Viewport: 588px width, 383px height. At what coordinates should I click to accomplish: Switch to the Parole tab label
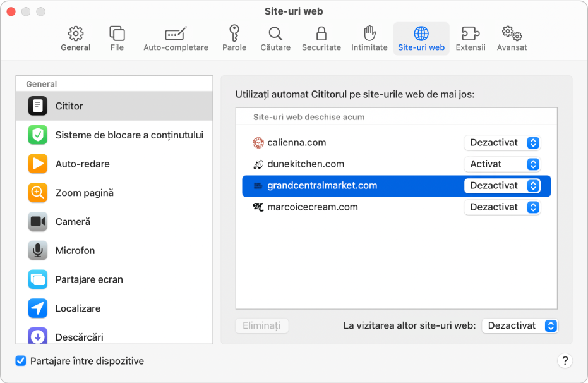[x=234, y=47]
